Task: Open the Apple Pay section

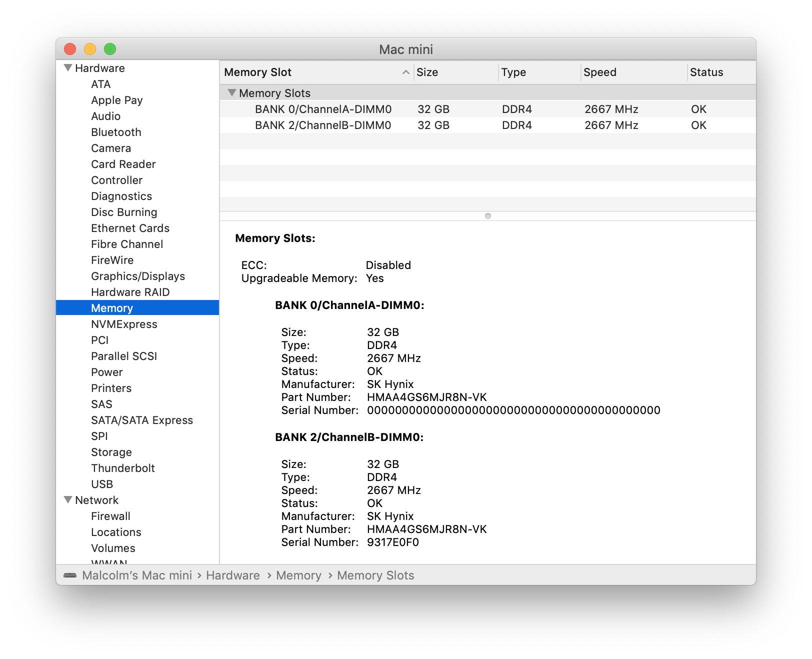Action: (116, 100)
